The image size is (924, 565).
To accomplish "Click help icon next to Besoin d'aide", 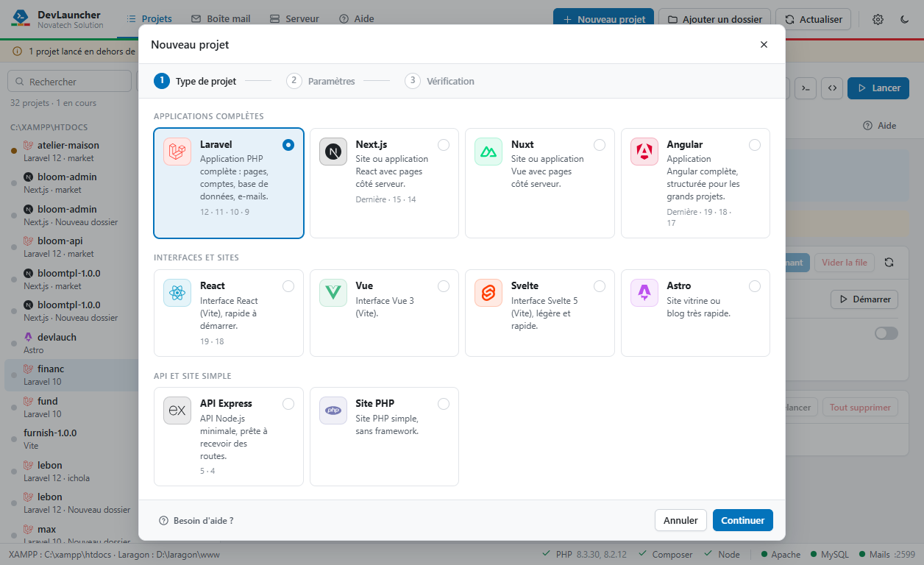I will point(163,520).
